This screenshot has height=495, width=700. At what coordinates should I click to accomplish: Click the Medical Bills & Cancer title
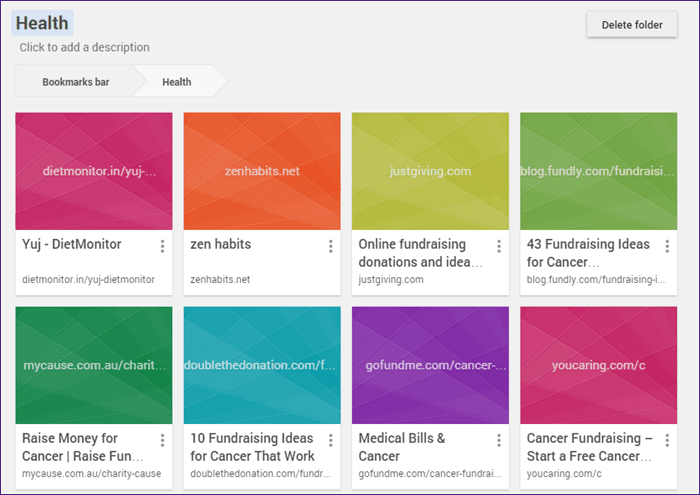(402, 447)
